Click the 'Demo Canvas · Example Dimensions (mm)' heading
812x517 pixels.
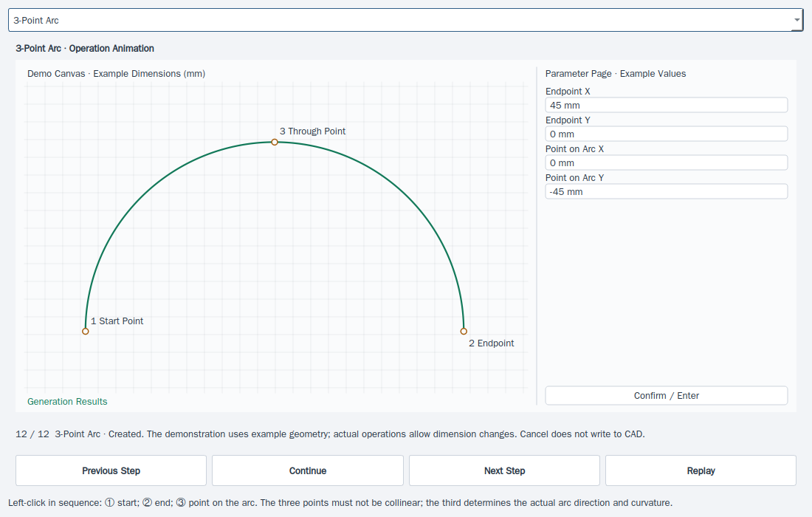(x=116, y=74)
